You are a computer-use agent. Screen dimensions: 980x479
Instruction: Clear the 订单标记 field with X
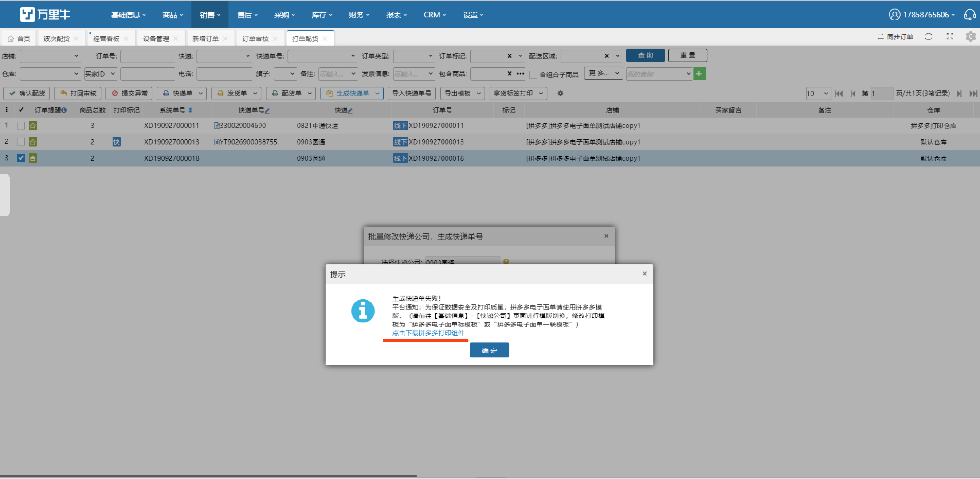510,56
